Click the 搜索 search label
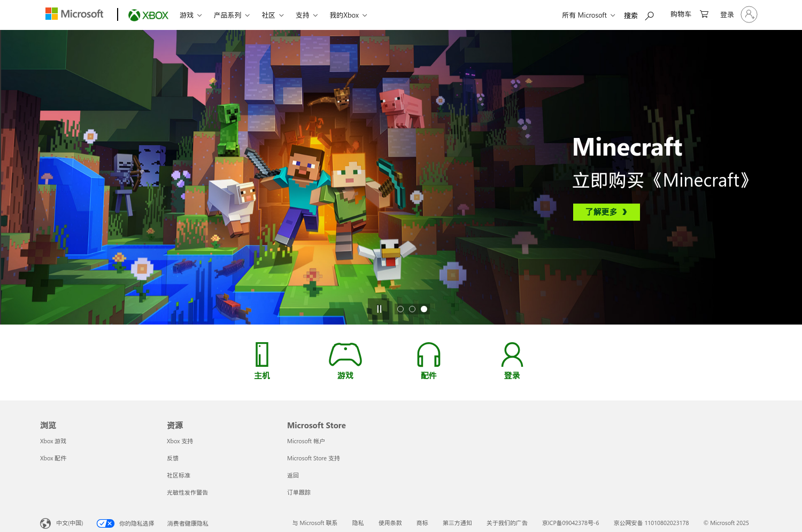The width and height of the screenshot is (802, 532). click(631, 16)
